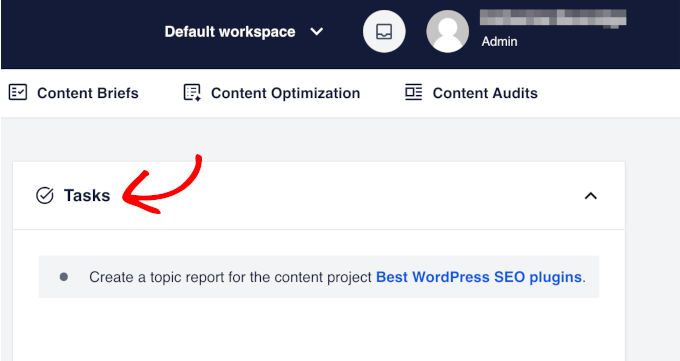Click the gray bullet beside the topic report task
The height and width of the screenshot is (361, 680).
pos(64,277)
